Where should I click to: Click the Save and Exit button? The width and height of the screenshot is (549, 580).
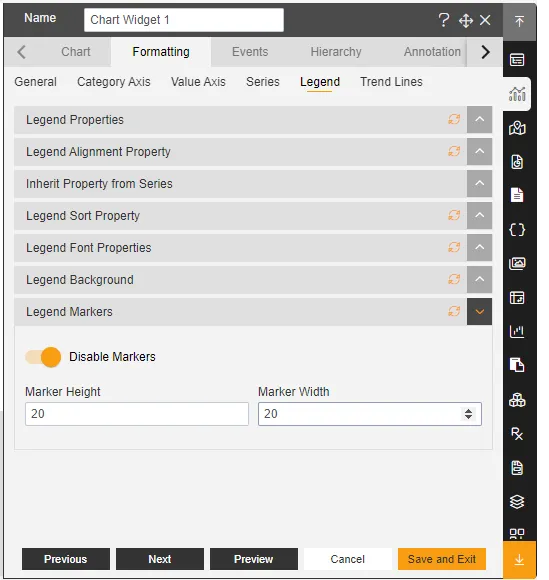click(x=442, y=559)
